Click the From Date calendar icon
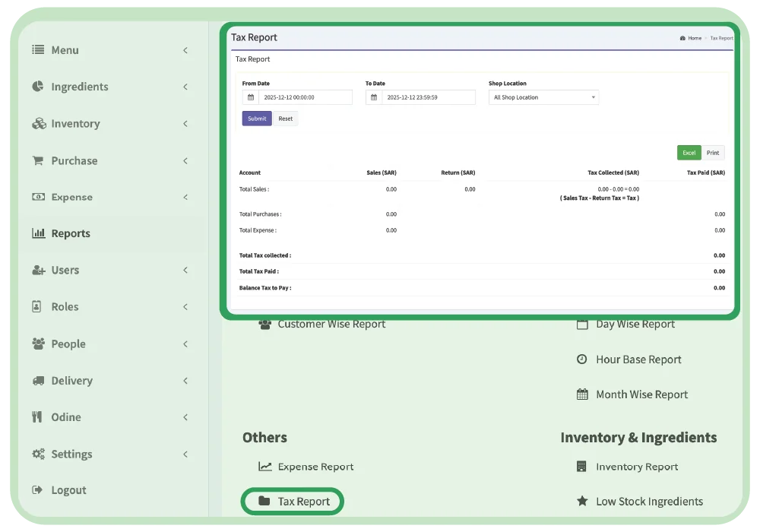The image size is (760, 532). (249, 97)
